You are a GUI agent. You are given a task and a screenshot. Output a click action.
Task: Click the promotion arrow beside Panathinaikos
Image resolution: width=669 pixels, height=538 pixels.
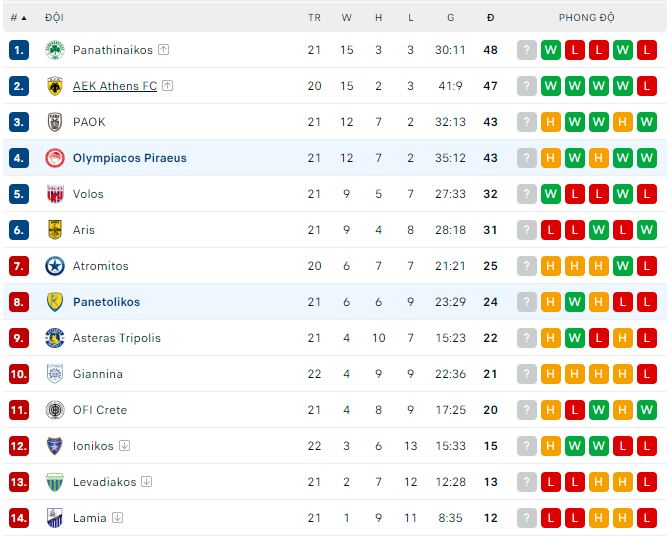click(x=163, y=50)
